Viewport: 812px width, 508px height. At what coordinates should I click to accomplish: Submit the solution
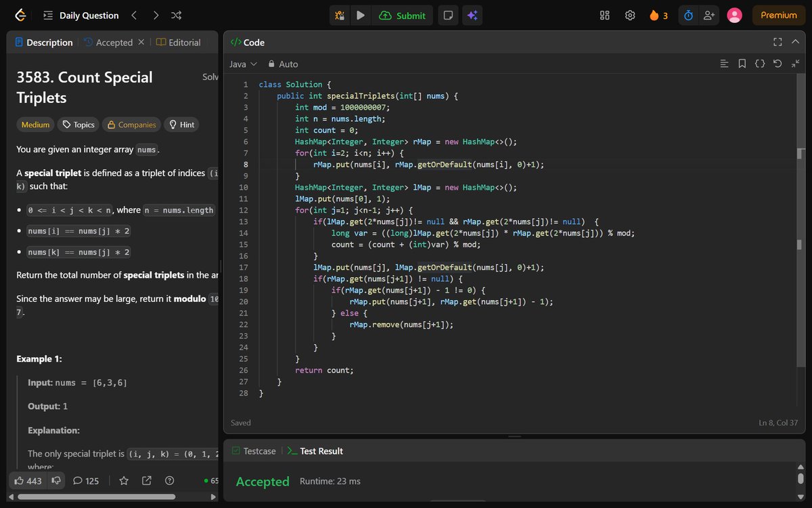click(403, 16)
